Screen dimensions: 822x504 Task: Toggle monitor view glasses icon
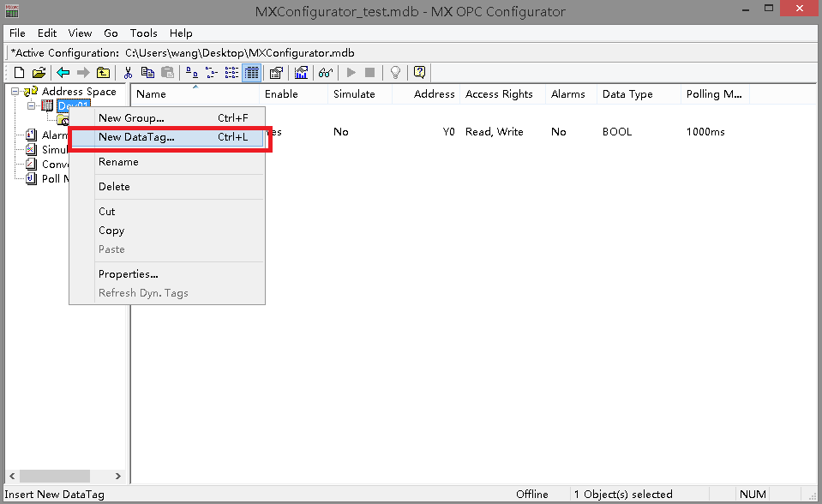(326, 72)
